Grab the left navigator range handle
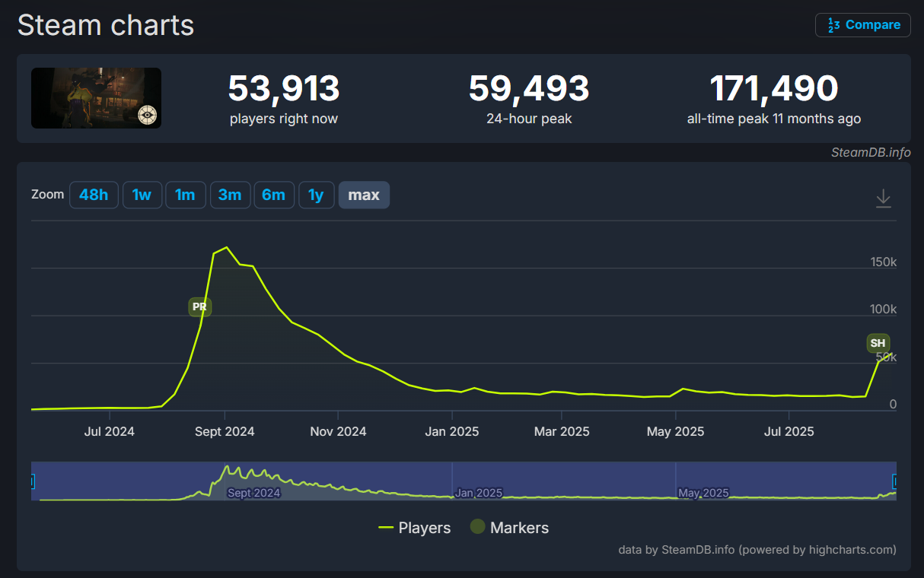The image size is (924, 578). (32, 481)
